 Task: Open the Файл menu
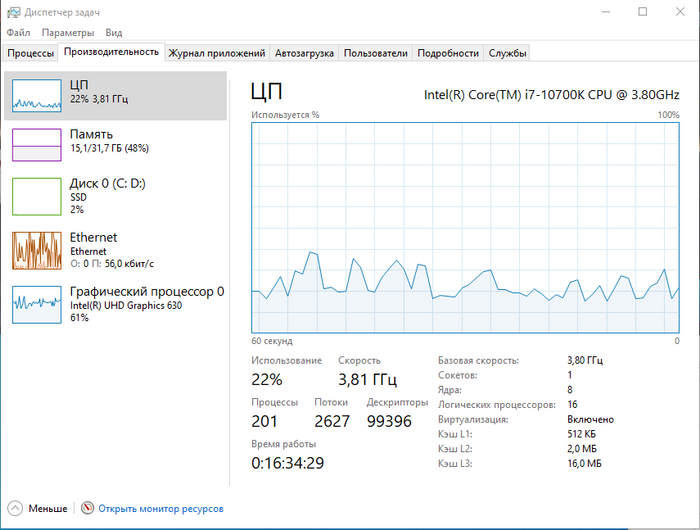click(x=18, y=33)
